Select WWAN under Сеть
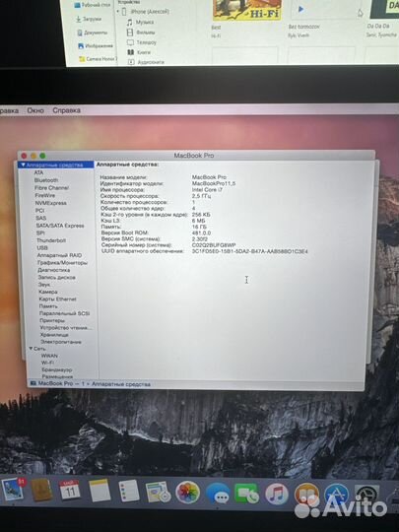The image size is (399, 532). click(49, 356)
